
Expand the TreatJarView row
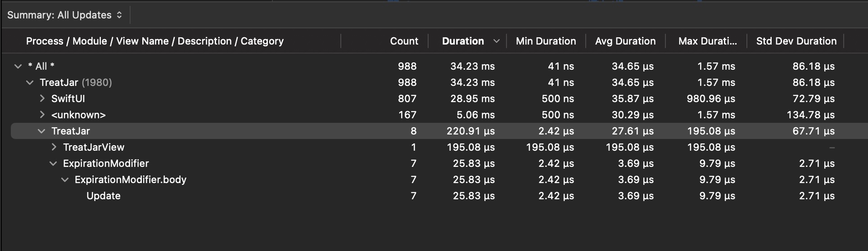click(x=54, y=147)
